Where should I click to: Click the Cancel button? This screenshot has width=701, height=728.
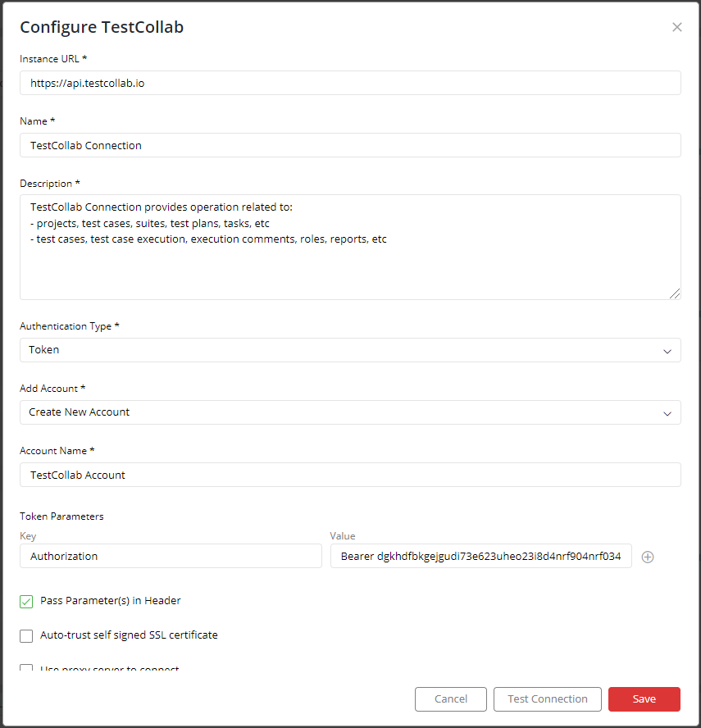pos(451,699)
